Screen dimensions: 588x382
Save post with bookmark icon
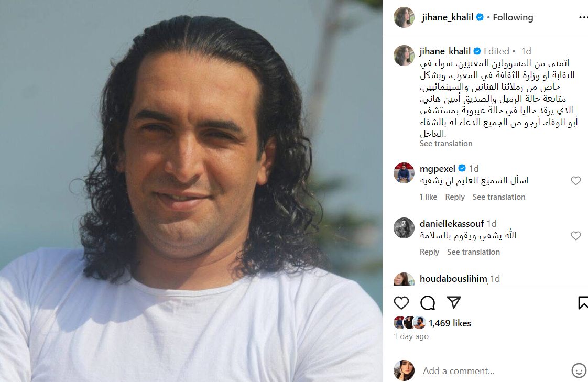click(583, 302)
